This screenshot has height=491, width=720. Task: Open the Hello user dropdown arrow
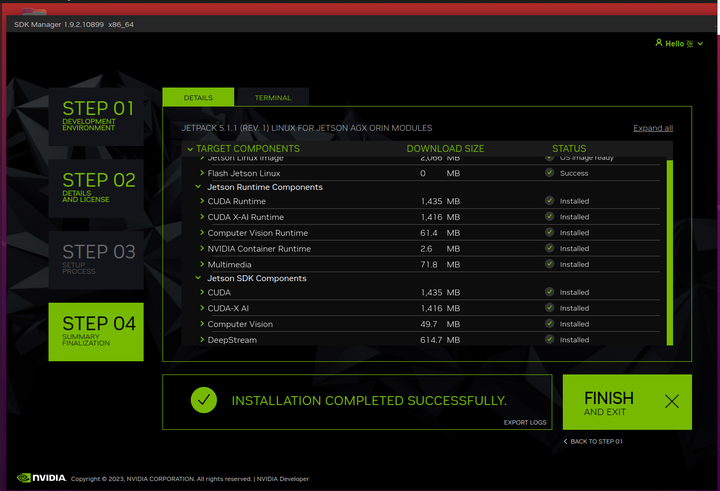tap(700, 44)
